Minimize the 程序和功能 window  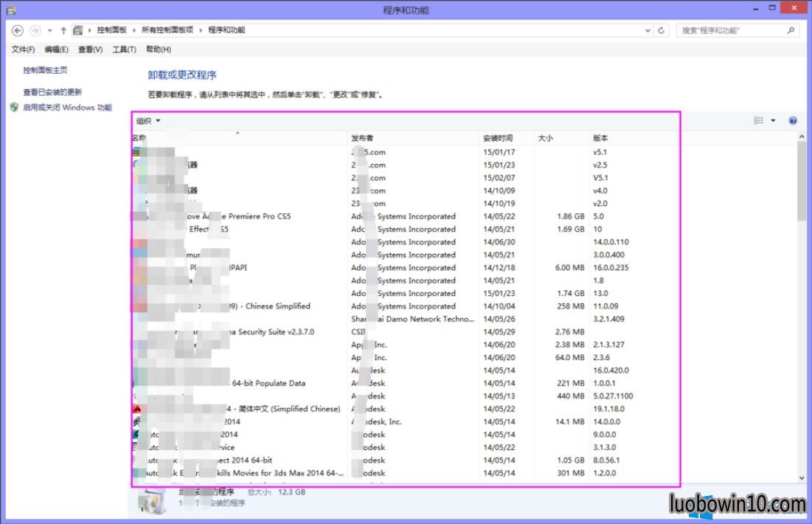click(x=755, y=9)
